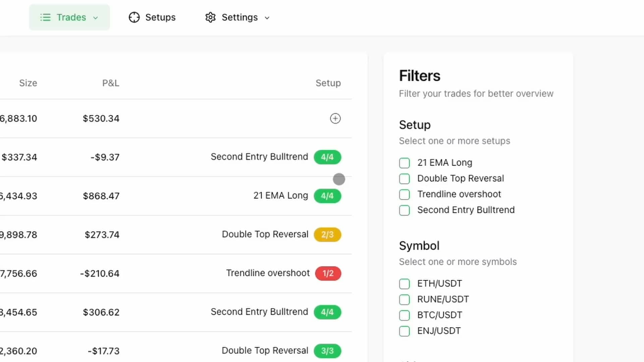644x362 pixels.
Task: Click Trendline overshoot in the trades table
Action: coord(268,273)
